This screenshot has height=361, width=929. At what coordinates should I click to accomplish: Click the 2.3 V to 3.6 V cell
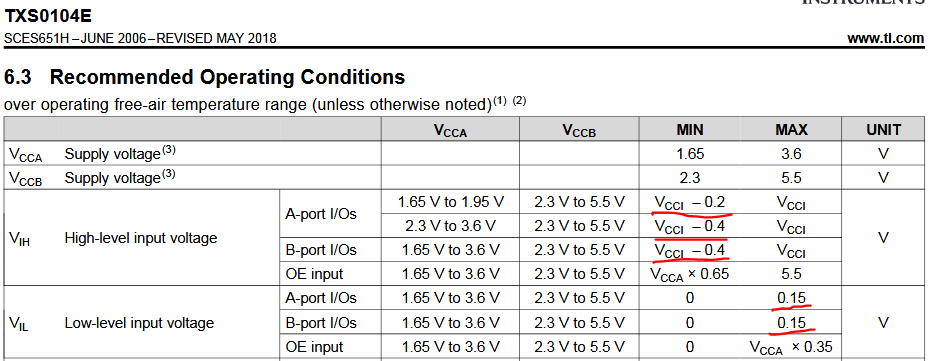tap(451, 226)
